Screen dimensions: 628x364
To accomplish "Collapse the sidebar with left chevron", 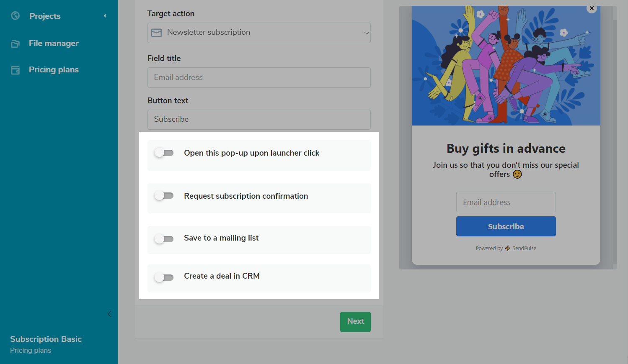I will 109,314.
